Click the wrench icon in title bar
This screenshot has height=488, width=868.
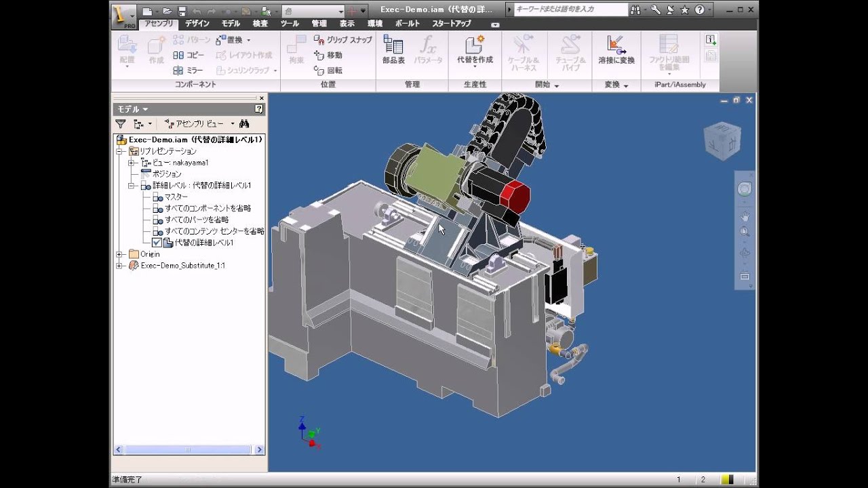656,10
